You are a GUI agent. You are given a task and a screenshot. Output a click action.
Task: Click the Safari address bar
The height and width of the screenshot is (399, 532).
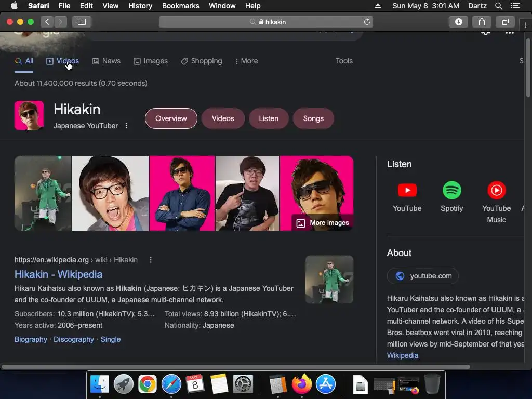265,22
